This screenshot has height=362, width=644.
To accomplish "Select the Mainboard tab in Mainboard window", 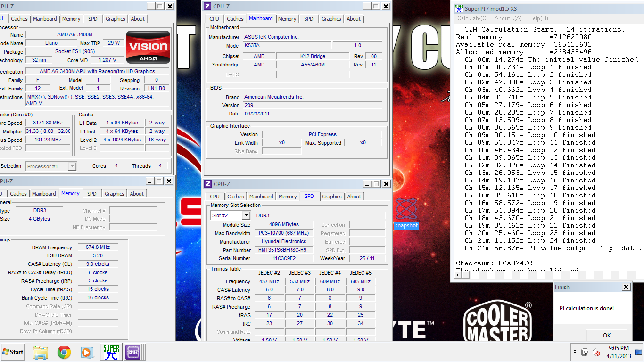I will (x=261, y=18).
